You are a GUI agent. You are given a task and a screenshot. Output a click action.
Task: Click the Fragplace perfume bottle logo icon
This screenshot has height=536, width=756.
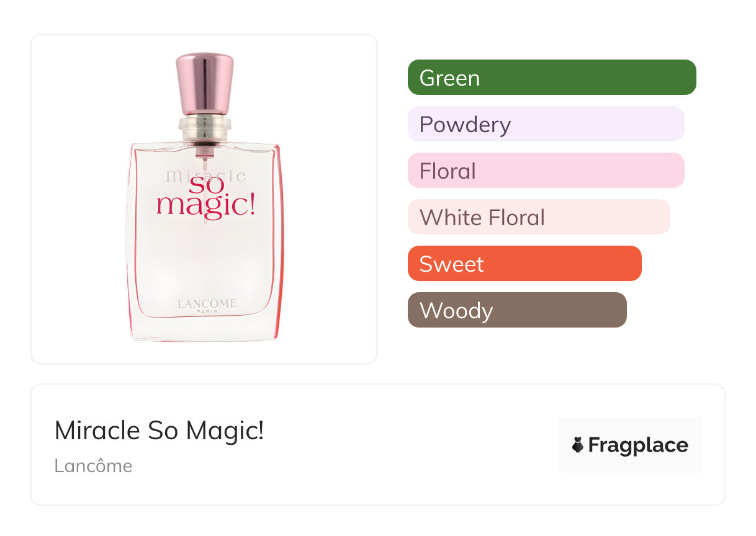pyautogui.click(x=578, y=445)
